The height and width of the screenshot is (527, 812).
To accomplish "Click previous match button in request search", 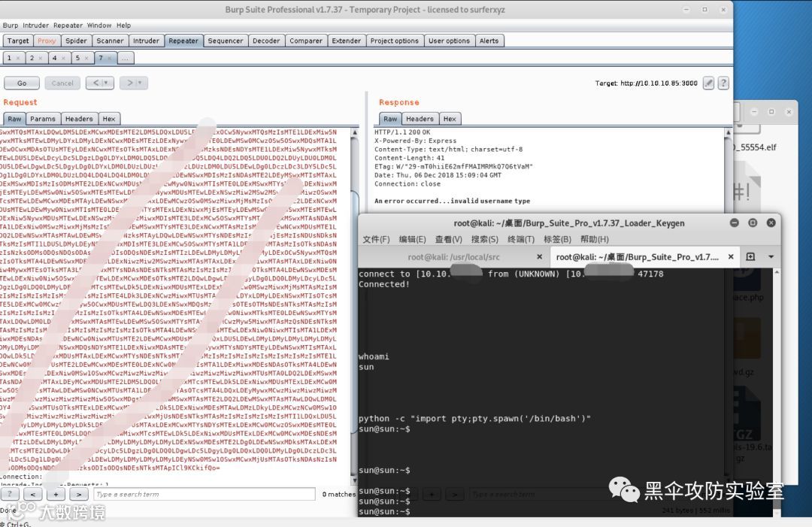I will (32, 495).
